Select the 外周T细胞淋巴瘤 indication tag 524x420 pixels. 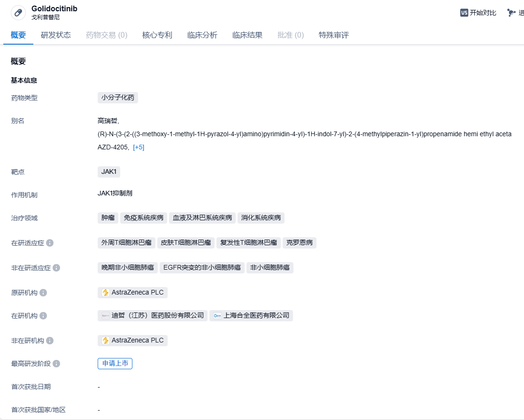click(x=126, y=243)
